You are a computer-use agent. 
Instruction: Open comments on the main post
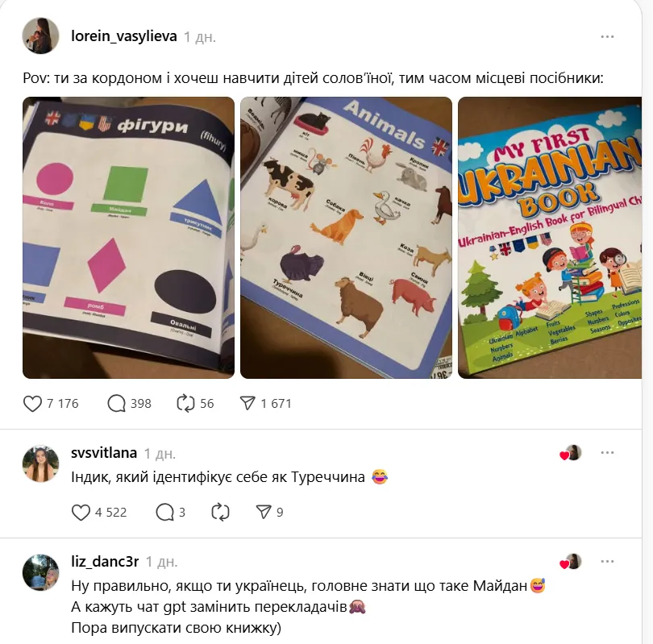coord(117,403)
